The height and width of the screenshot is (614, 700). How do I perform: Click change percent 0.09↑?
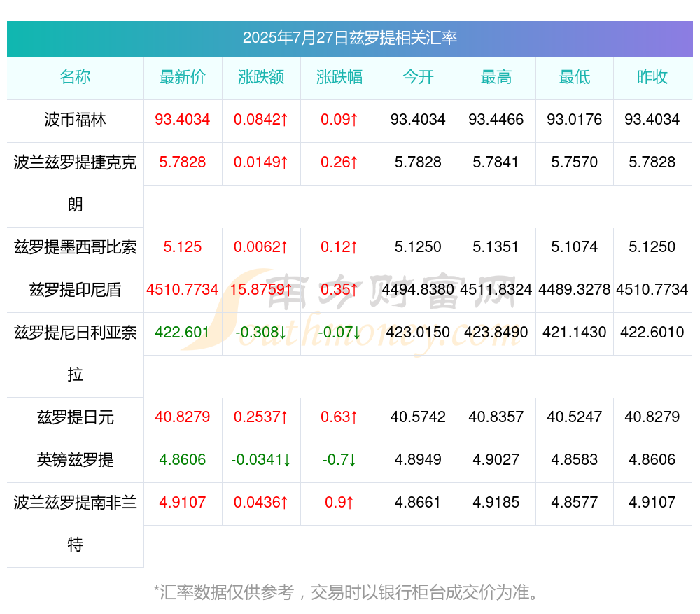[339, 120]
